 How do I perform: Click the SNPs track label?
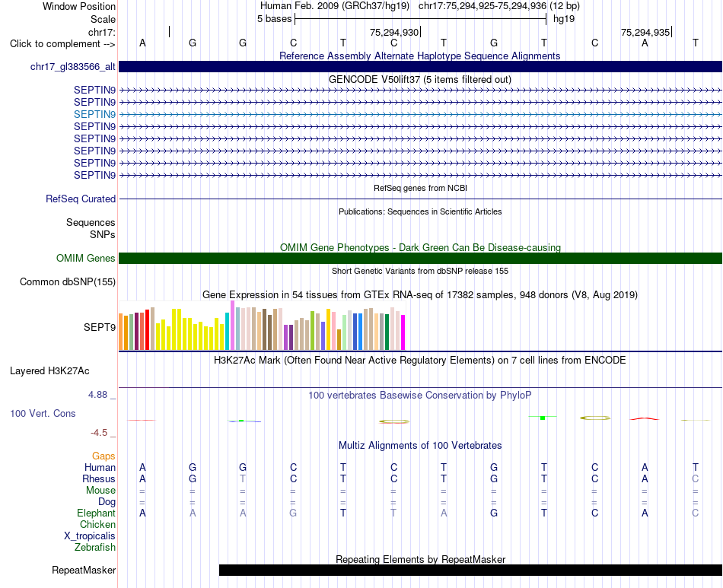[103, 234]
